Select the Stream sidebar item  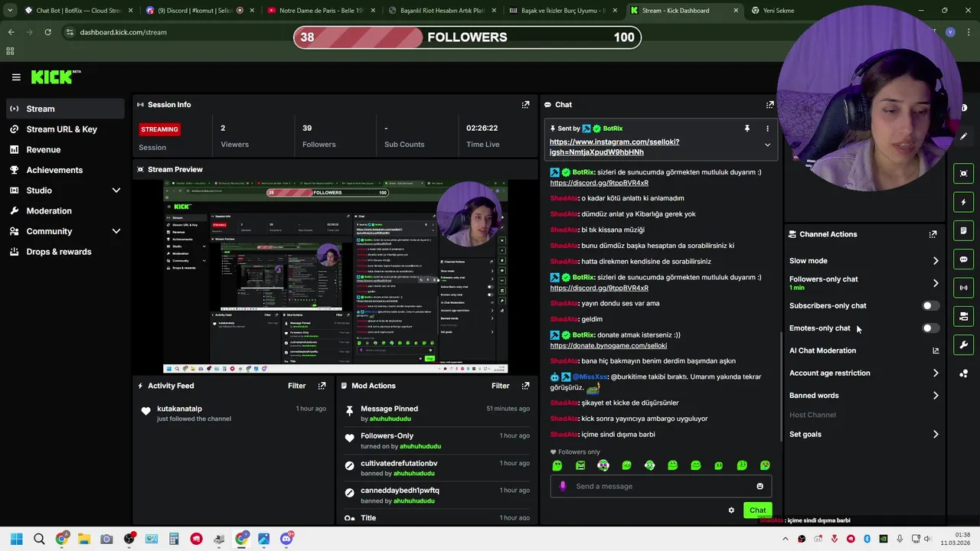65,109
